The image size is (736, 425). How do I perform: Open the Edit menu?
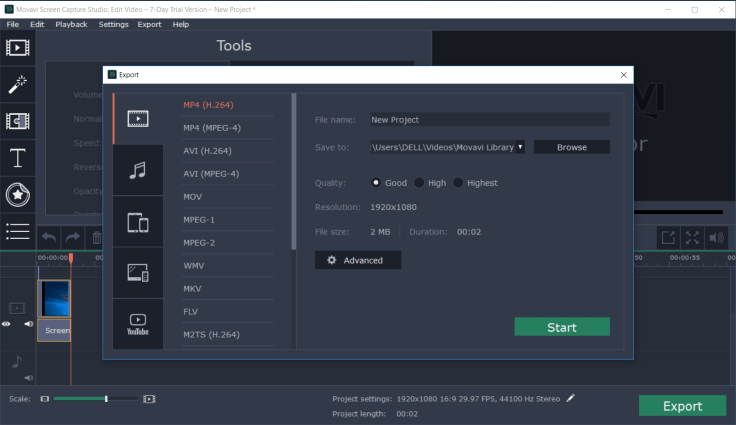37,24
